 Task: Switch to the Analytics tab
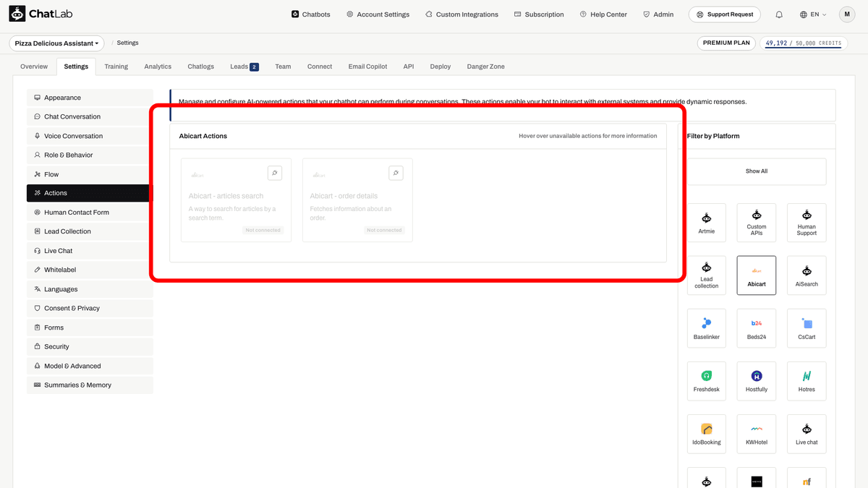coord(158,67)
